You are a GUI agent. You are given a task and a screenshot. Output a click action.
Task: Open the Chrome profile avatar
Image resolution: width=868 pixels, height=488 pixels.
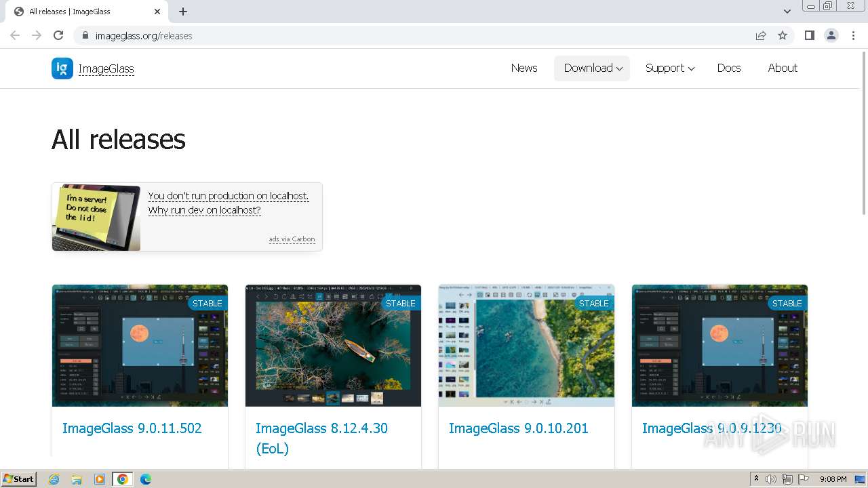831,35
